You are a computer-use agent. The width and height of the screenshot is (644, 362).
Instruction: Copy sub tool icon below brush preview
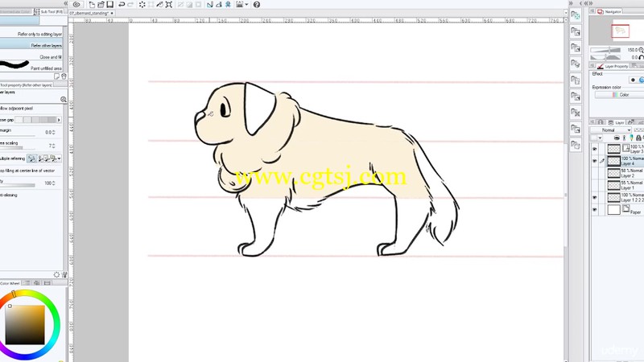coord(57,76)
